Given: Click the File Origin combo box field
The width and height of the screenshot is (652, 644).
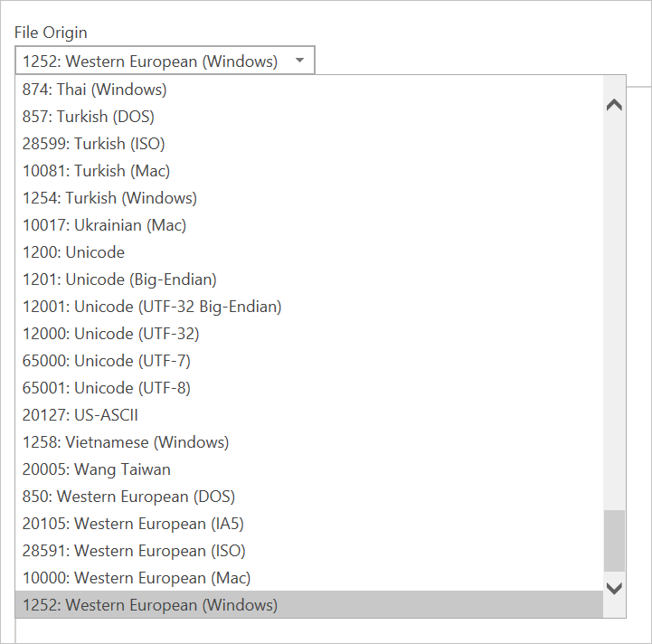Looking at the screenshot, I should pos(165,61).
